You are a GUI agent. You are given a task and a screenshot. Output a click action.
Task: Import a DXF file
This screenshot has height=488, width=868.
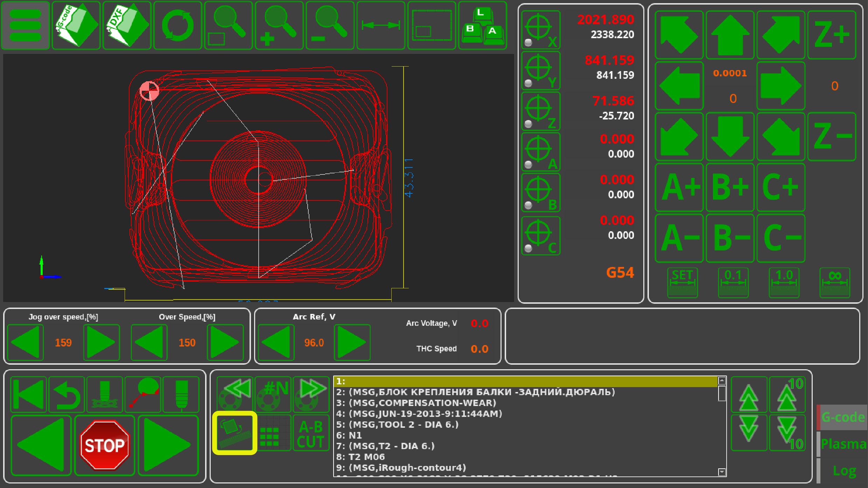click(127, 25)
